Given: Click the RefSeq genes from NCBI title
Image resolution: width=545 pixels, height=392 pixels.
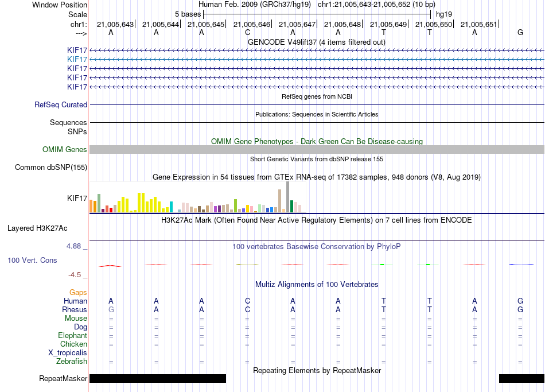Looking at the screenshot, I should pos(317,96).
